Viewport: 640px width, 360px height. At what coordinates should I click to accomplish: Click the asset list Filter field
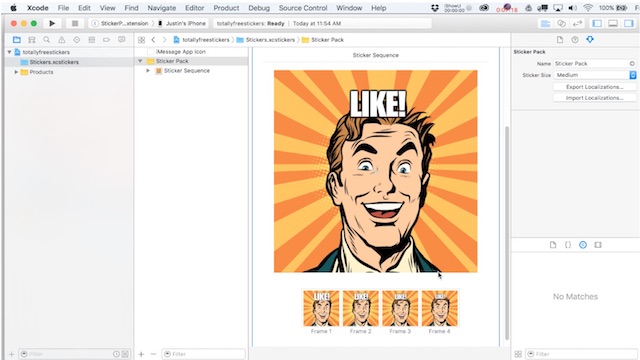click(204, 354)
